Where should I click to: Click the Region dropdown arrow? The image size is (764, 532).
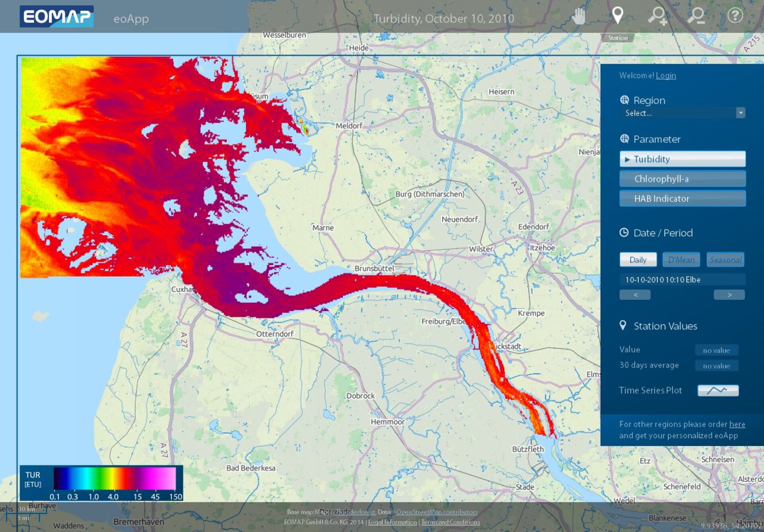pyautogui.click(x=741, y=113)
